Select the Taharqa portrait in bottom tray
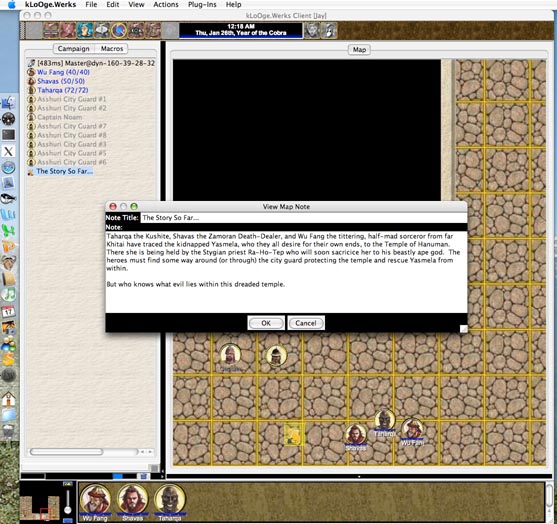Image resolution: width=557 pixels, height=524 pixels. [x=170, y=500]
